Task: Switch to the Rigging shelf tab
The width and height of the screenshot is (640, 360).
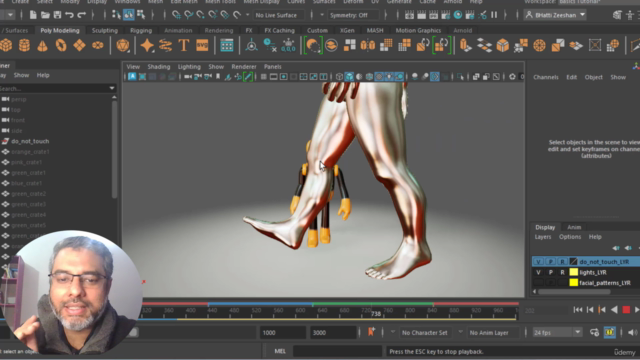Action: pyautogui.click(x=141, y=30)
